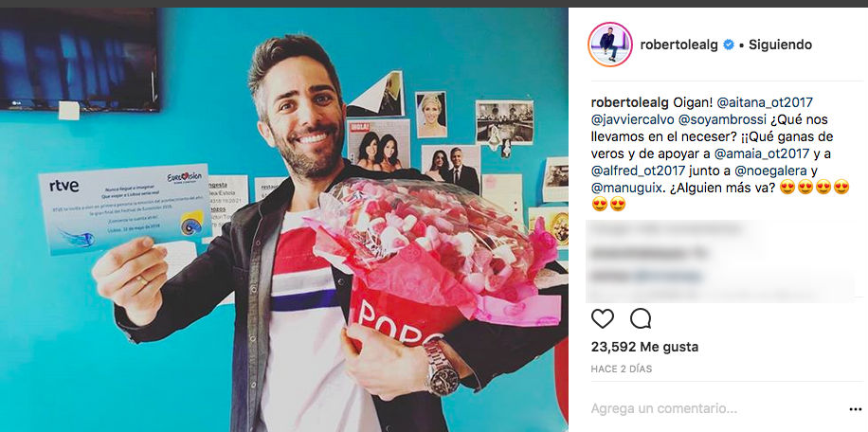Click the rtve Eurovision invitation card in photo
The image size is (868, 432).
[123, 208]
